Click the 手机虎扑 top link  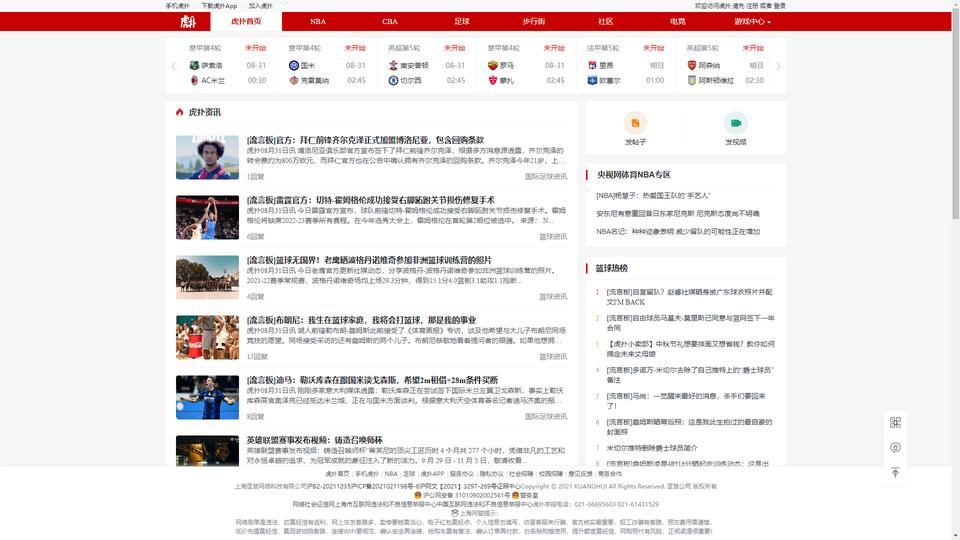(x=178, y=6)
